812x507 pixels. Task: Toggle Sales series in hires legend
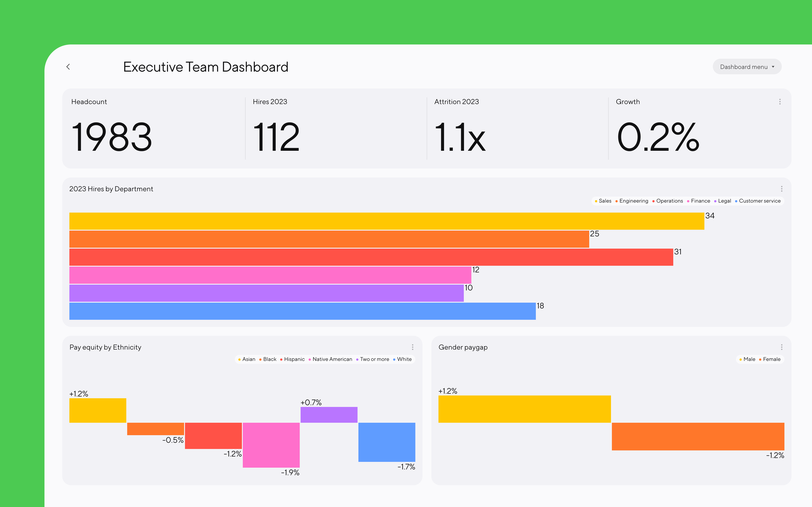click(605, 201)
